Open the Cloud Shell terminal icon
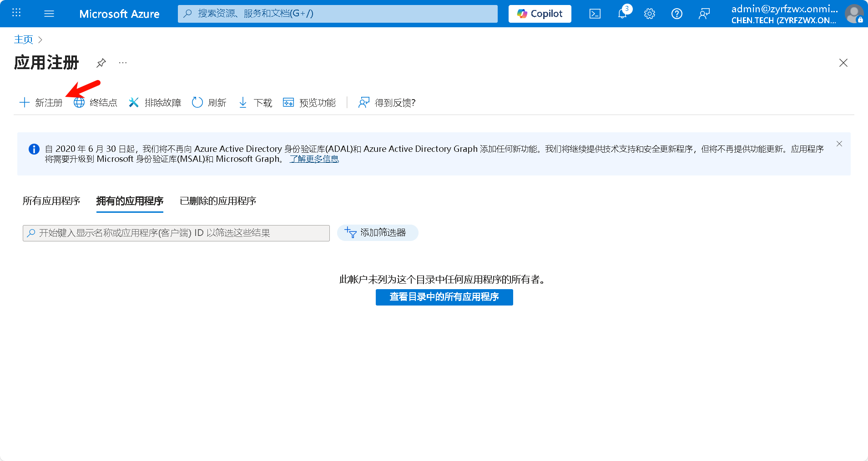Viewport: 868px width, 461px height. (x=595, y=14)
